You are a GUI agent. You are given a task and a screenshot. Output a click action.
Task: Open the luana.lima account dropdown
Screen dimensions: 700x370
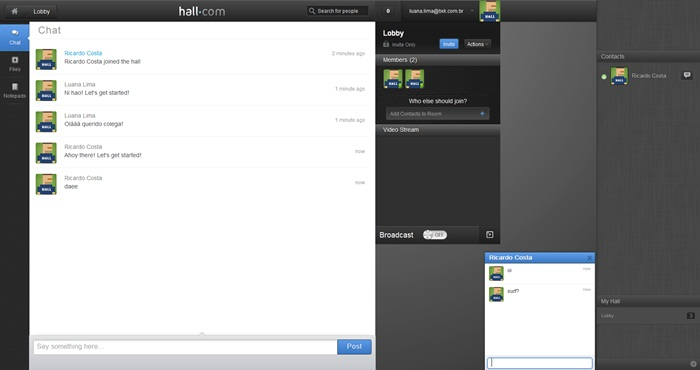pyautogui.click(x=472, y=11)
